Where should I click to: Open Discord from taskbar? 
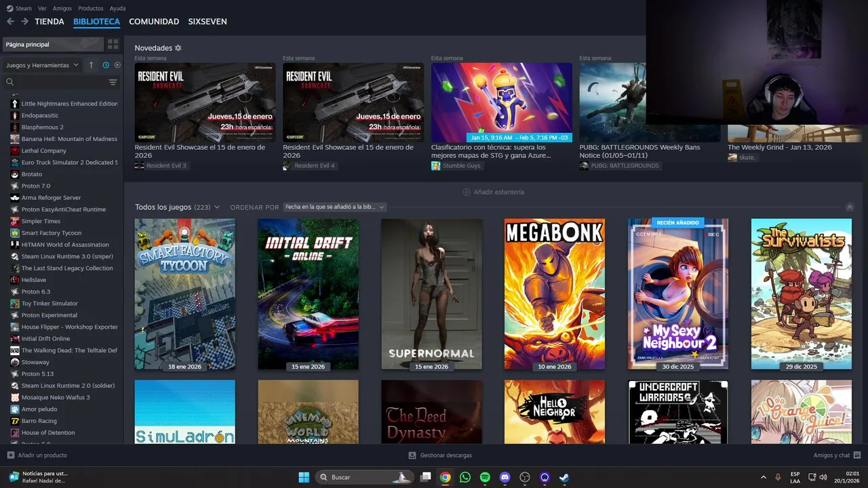coord(505,477)
